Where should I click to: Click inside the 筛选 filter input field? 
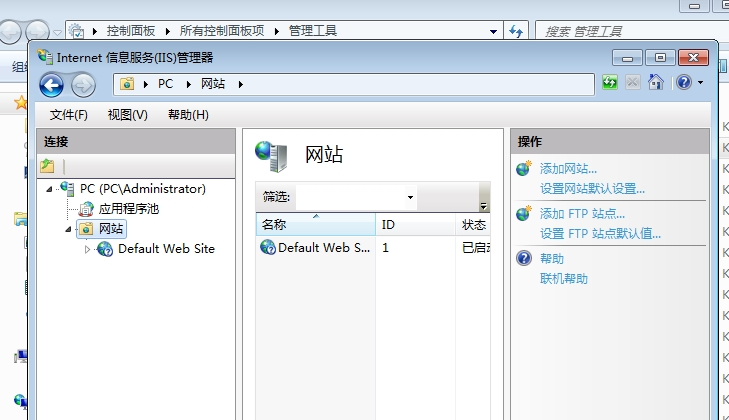351,197
